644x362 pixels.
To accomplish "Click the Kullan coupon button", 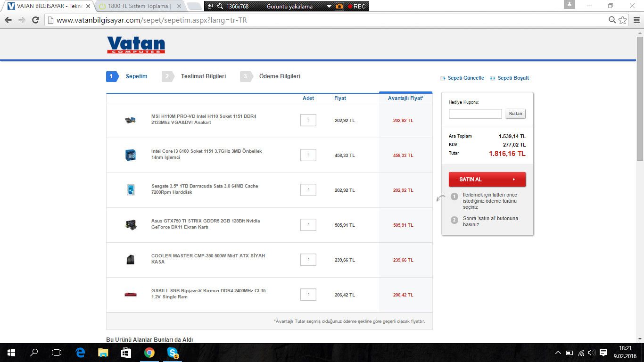I will [515, 114].
